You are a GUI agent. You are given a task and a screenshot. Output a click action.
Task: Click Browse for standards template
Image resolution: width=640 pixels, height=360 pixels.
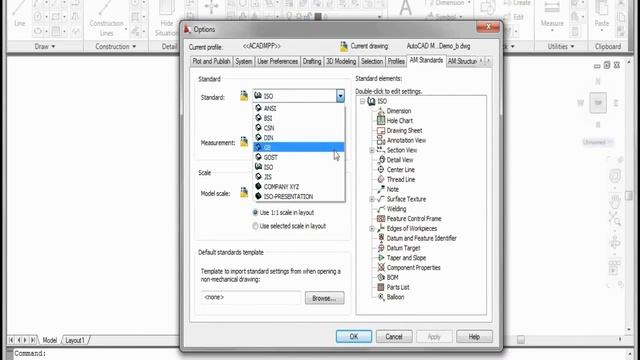tap(324, 298)
